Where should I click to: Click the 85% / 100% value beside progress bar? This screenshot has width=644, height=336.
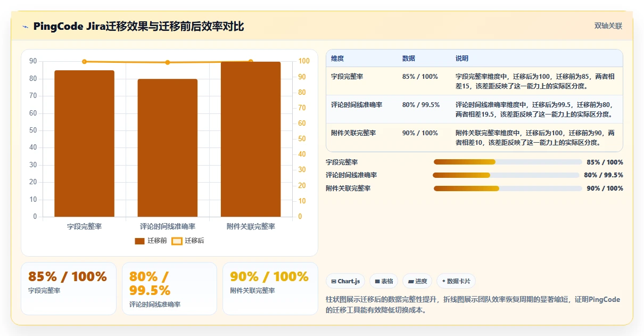pyautogui.click(x=605, y=162)
